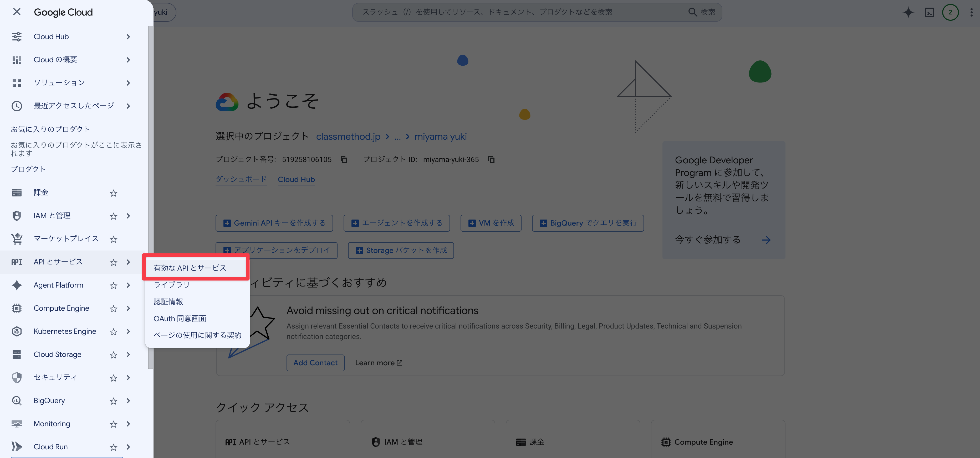The width and height of the screenshot is (980, 458).
Task: Click the Kubernetes Engine icon
Action: click(x=16, y=331)
